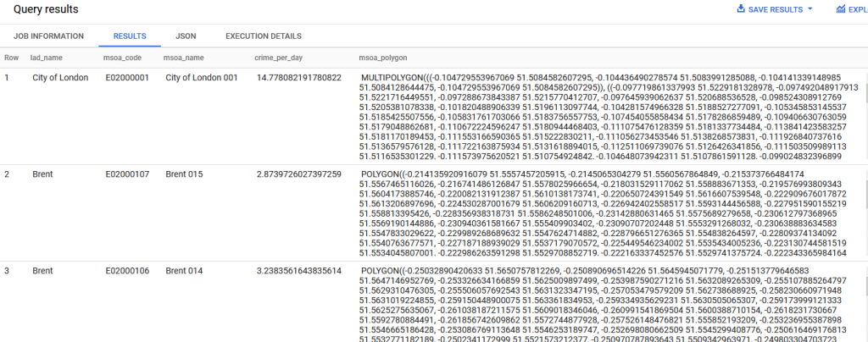Click the lad_name column header
Screen dimensions: 868x342
tap(47, 58)
